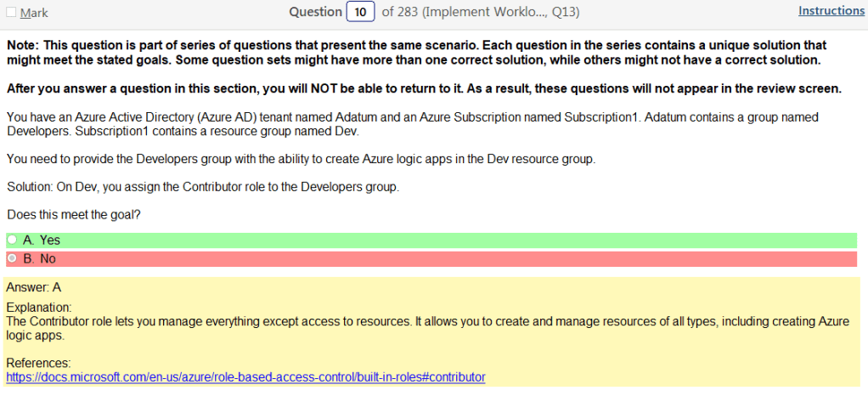Click the bold 'Question' label at top
868x396 pixels.
click(315, 12)
